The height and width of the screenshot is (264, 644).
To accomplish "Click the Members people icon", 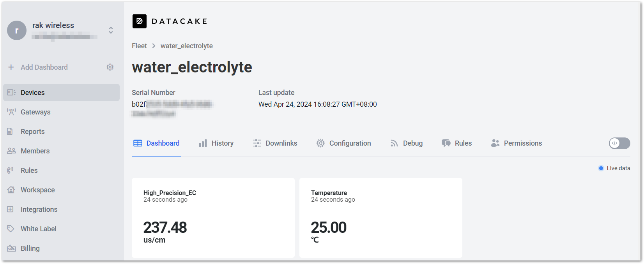I will pos(11,151).
